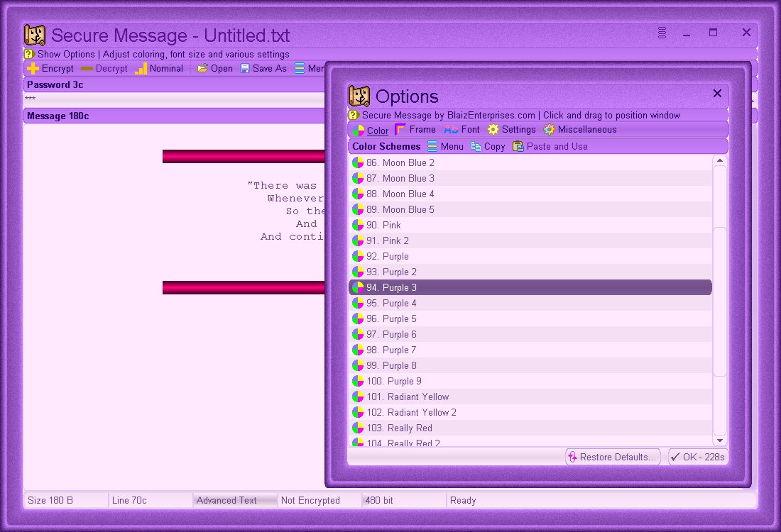Click Save As in main toolbar
Image resolution: width=781 pixels, height=532 pixels.
click(263, 69)
